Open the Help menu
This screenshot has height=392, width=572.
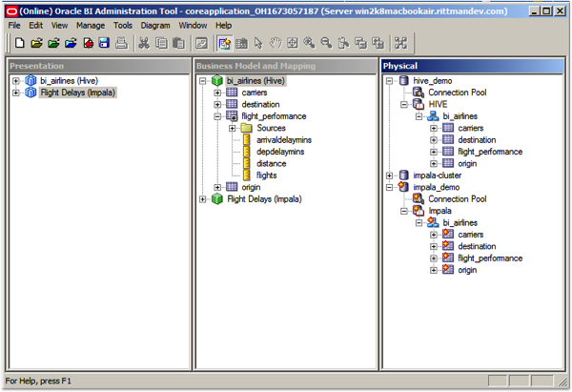pos(223,26)
